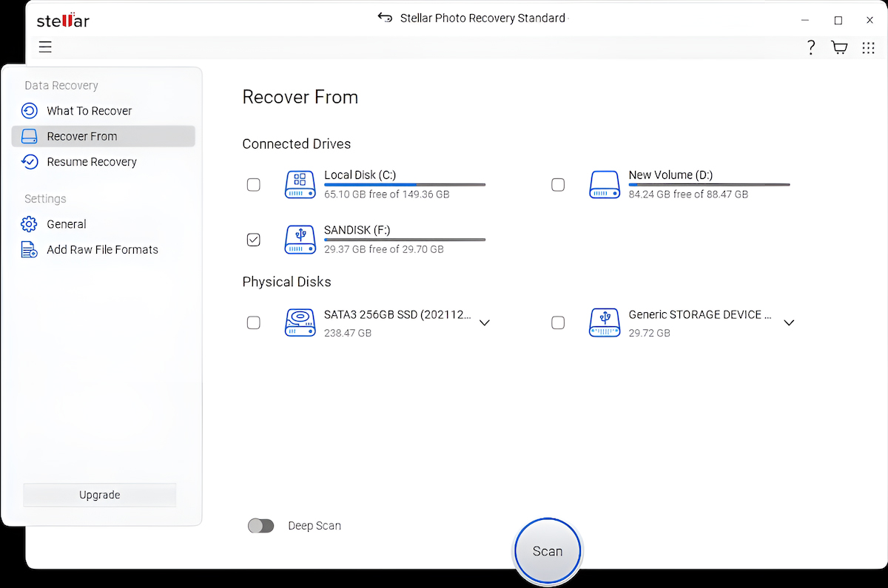
Task: Click the hamburger menu icon
Action: [45, 47]
